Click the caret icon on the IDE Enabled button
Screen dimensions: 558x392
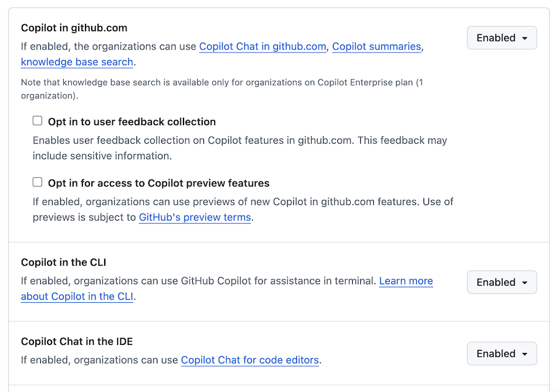click(524, 354)
